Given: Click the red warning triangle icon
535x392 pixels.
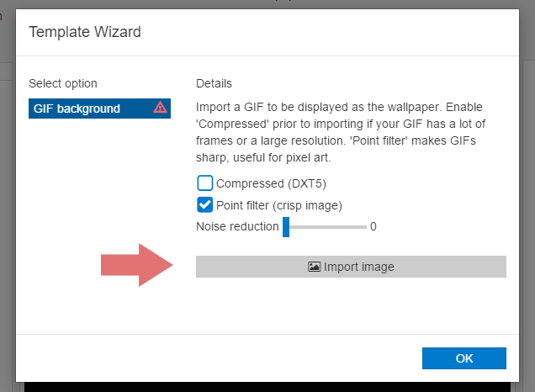Looking at the screenshot, I should pos(160,108).
